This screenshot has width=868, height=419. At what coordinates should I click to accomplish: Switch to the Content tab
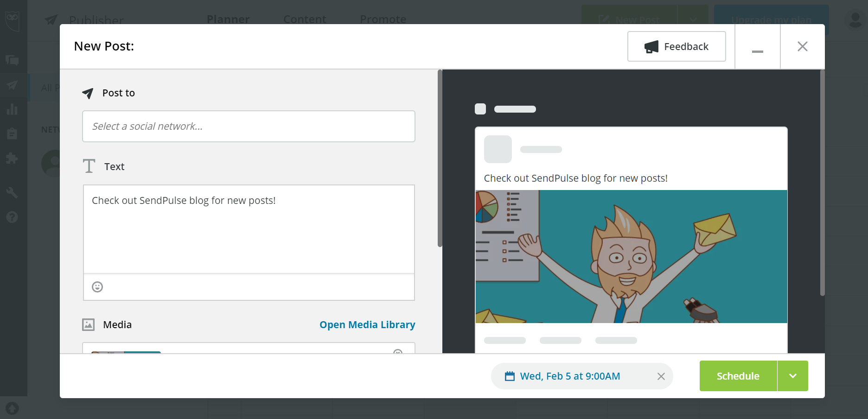coord(305,19)
